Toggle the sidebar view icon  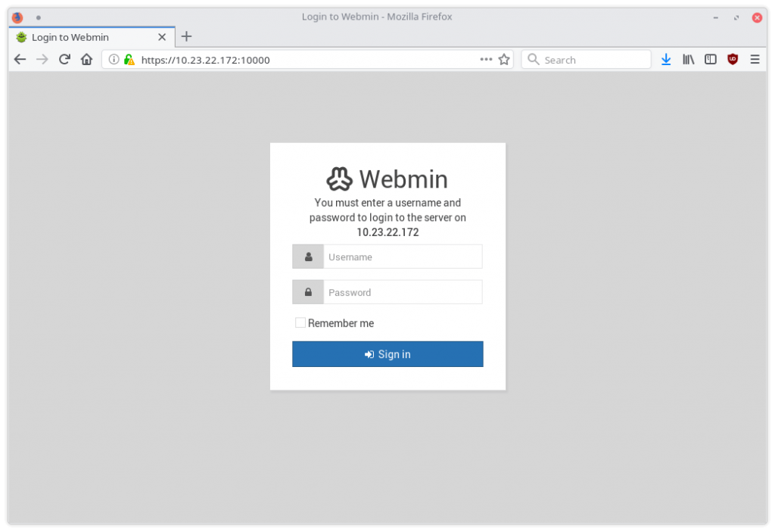coord(710,59)
